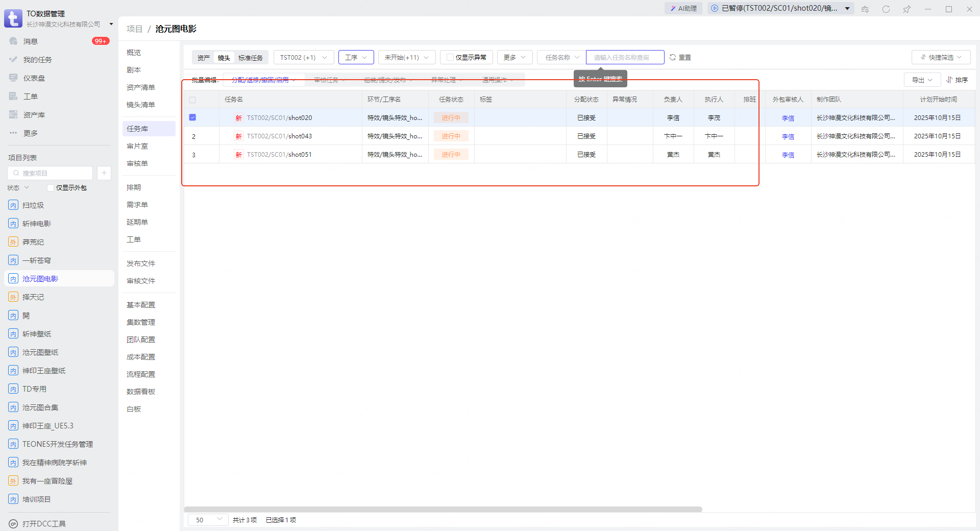Viewport: 980px width, 531px height.
Task: Click the pin window icon in title bar
Action: [x=906, y=9]
